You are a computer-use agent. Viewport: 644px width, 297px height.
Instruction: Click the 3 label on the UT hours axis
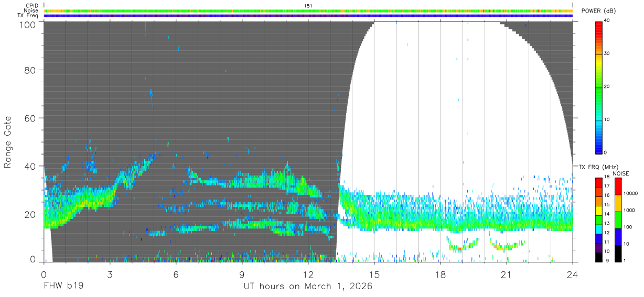[x=110, y=274]
